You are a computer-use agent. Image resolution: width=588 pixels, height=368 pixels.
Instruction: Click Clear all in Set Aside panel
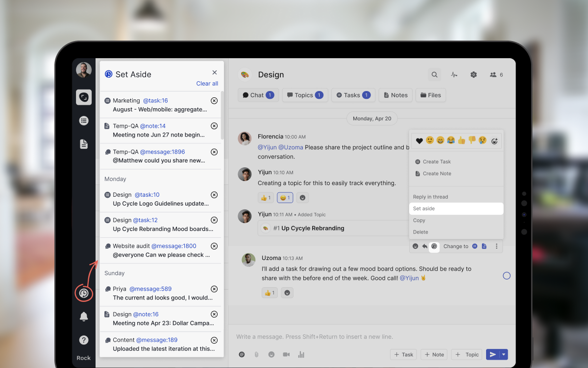(207, 84)
